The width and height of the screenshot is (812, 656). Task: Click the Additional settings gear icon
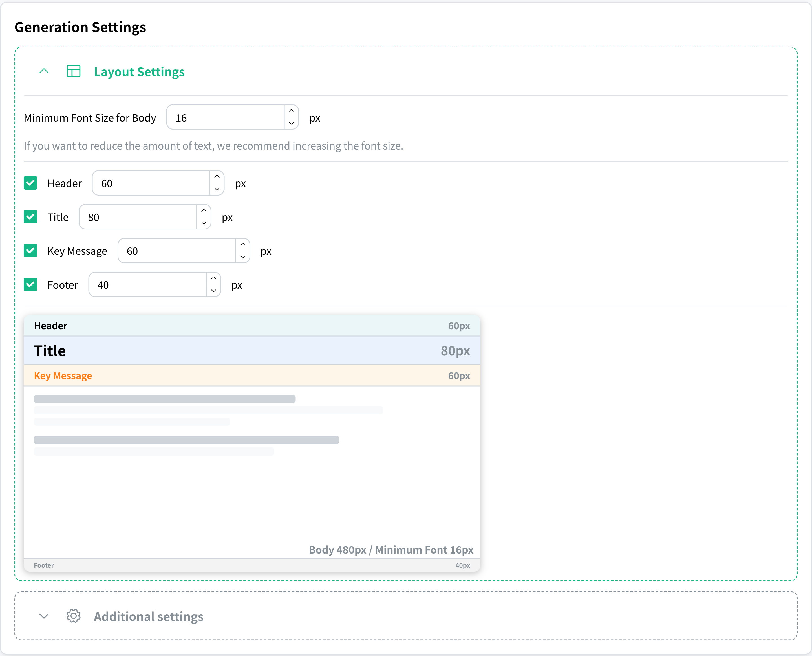pyautogui.click(x=74, y=616)
